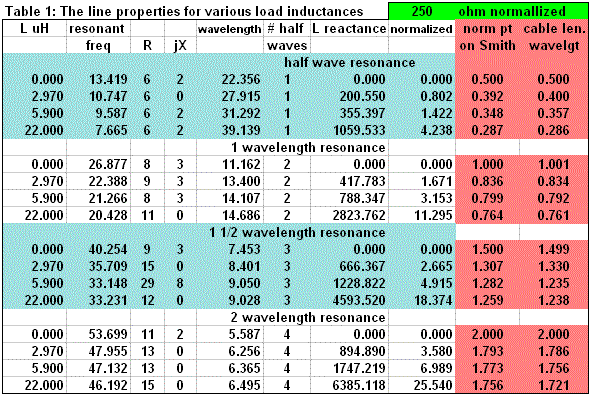Screen dimensions: 591x396
Task: Select the cable length value 1.001
Action: click(553, 165)
